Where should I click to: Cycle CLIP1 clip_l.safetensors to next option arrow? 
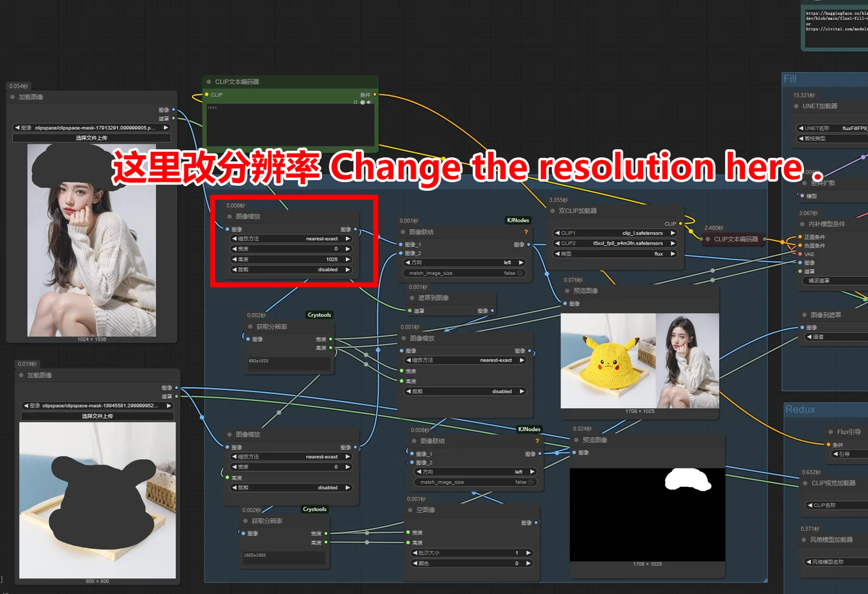point(672,233)
